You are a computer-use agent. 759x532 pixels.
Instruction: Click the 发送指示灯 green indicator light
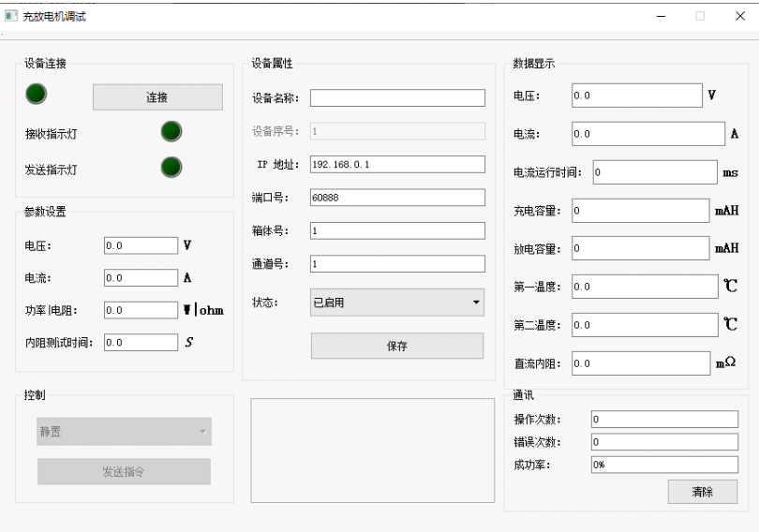pyautogui.click(x=171, y=168)
